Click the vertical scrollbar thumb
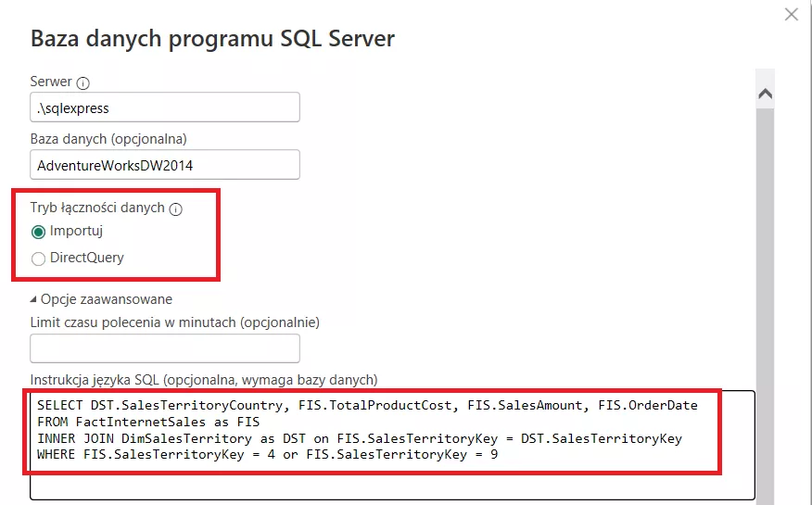Screen dimensions: 812x505 click(x=765, y=278)
